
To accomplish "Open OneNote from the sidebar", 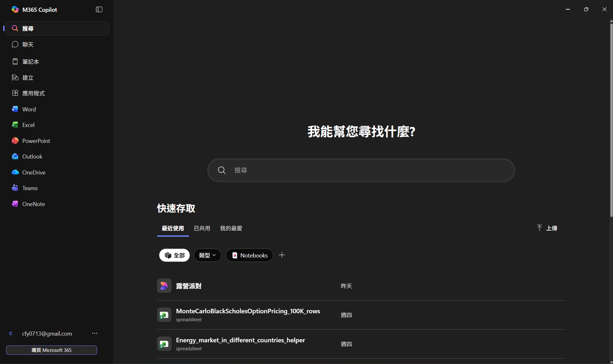I will coord(33,204).
